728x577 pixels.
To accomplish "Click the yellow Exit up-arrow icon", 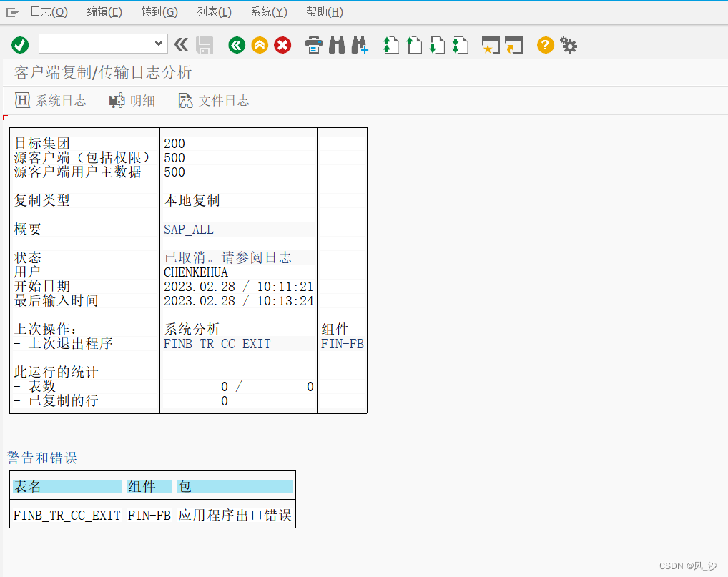I will pyautogui.click(x=260, y=45).
